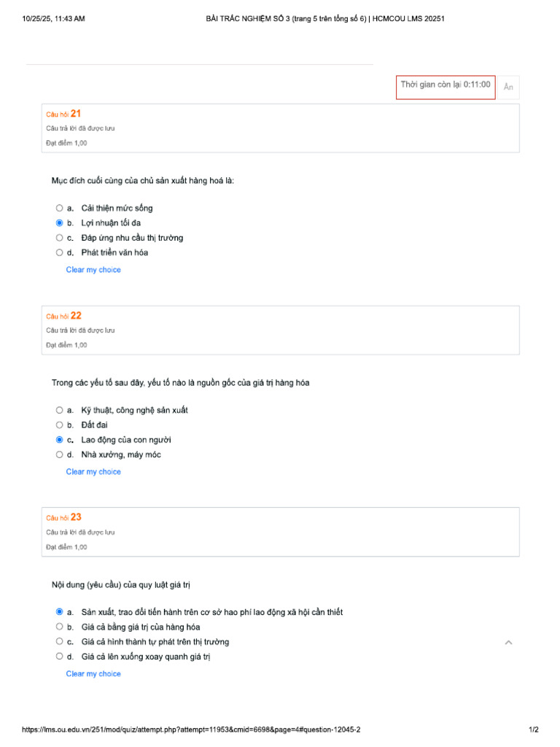560x747 pixels.
Task: Select c. Giá cả hình thành tự phát
Action: (60, 642)
